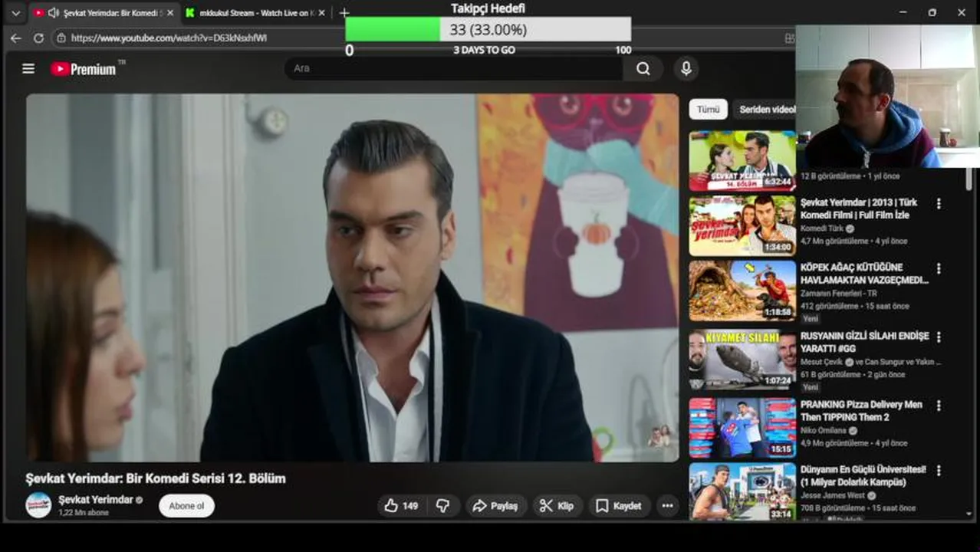Open Zamanın Fenerleri - TR channel
Viewport: 980px width, 552px height.
tap(839, 294)
